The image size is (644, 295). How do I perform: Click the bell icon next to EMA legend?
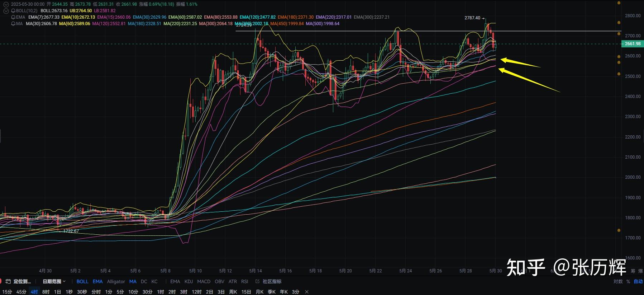coord(13,17)
